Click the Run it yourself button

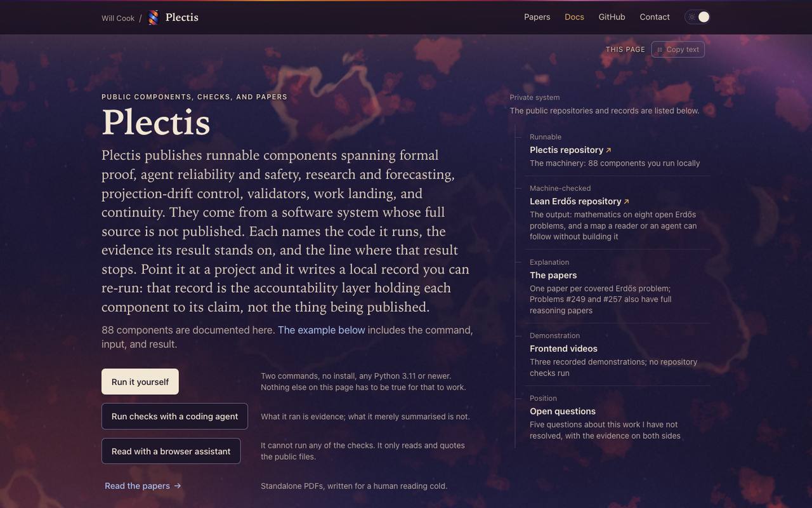click(x=140, y=382)
